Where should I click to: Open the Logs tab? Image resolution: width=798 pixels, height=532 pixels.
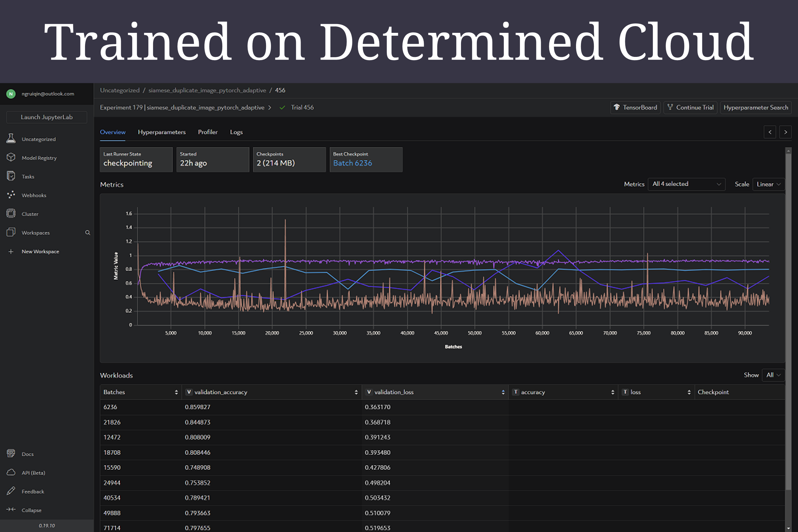click(236, 132)
